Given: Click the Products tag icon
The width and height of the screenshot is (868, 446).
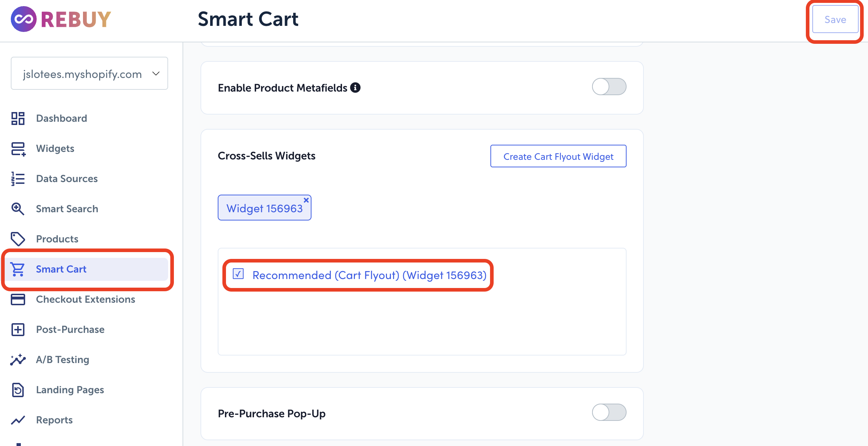Looking at the screenshot, I should point(18,239).
